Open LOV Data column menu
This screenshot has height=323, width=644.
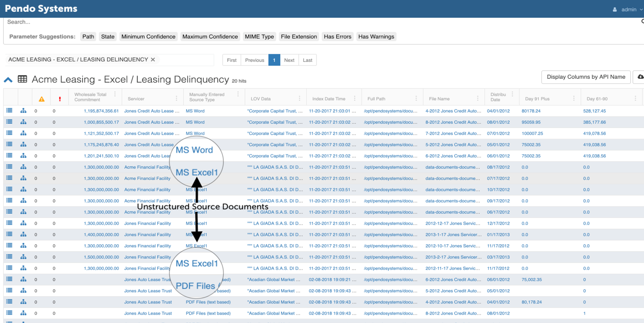pyautogui.click(x=300, y=98)
